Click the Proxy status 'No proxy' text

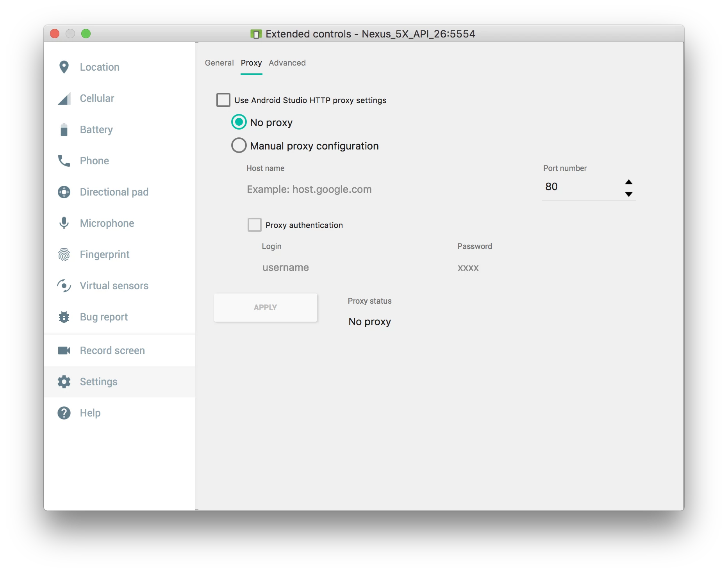coord(370,322)
